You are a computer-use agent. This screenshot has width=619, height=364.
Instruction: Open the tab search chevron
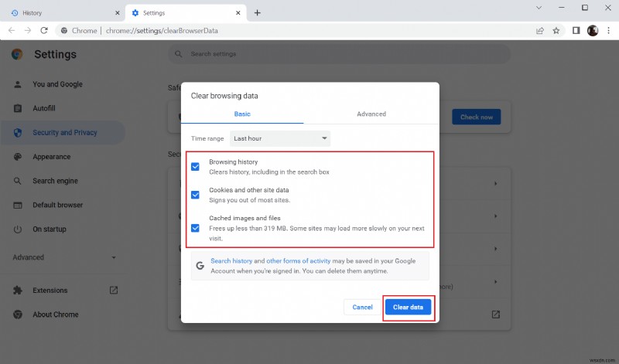539,8
